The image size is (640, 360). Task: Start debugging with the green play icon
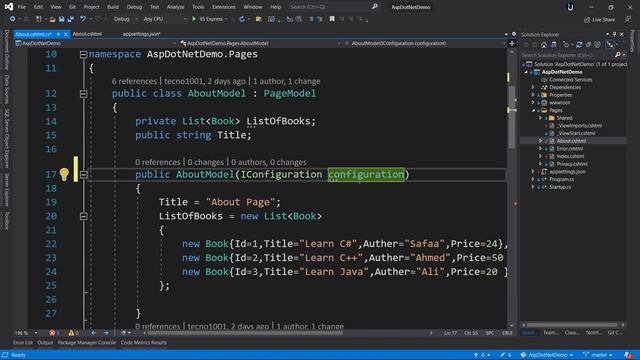point(194,19)
